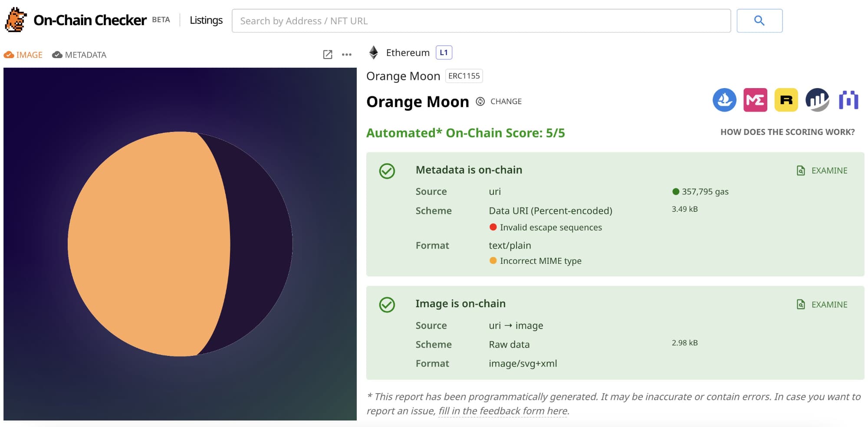Switch to the IMAGE tab
The width and height of the screenshot is (868, 427).
23,55
